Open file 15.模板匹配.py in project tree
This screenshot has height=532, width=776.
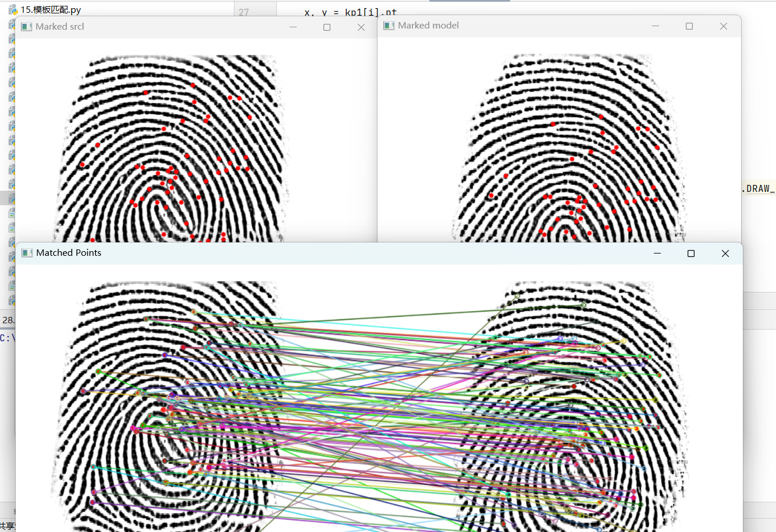coord(51,9)
